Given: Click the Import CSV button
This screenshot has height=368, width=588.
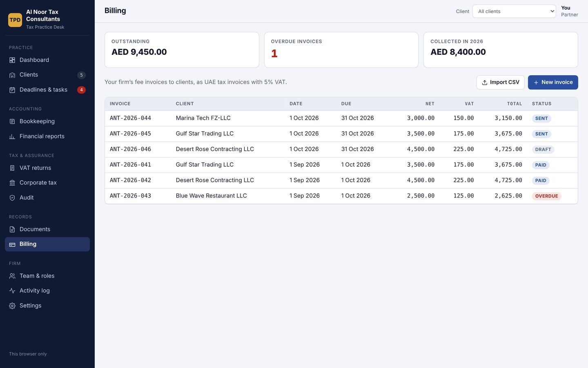Looking at the screenshot, I should 500,82.
